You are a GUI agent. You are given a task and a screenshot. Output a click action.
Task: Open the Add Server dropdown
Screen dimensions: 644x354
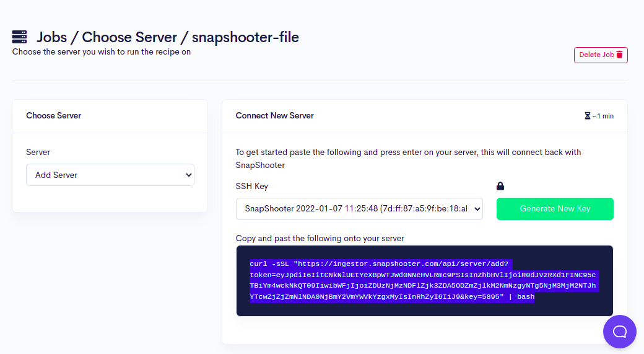point(110,175)
